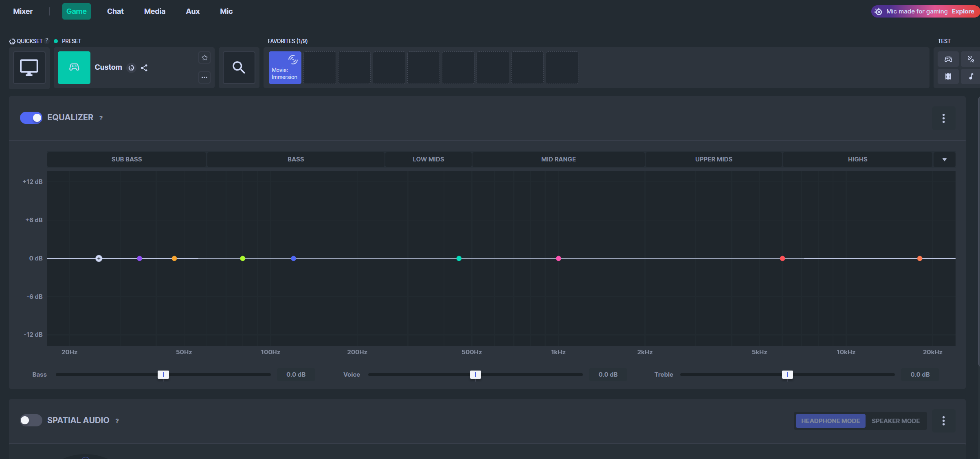The width and height of the screenshot is (980, 459).
Task: Open the Equalizer vertical dots menu
Action: [x=943, y=118]
